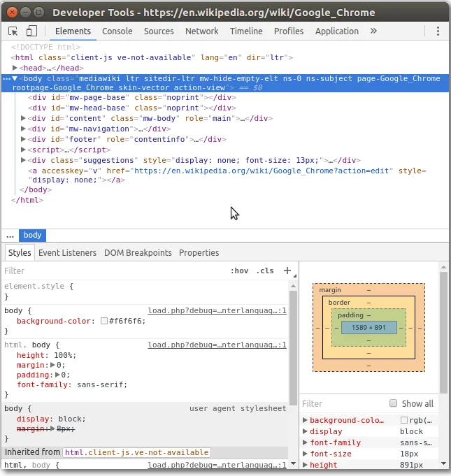Toggle the .cls class editor button
The width and height of the screenshot is (451, 476).
[x=265, y=271]
